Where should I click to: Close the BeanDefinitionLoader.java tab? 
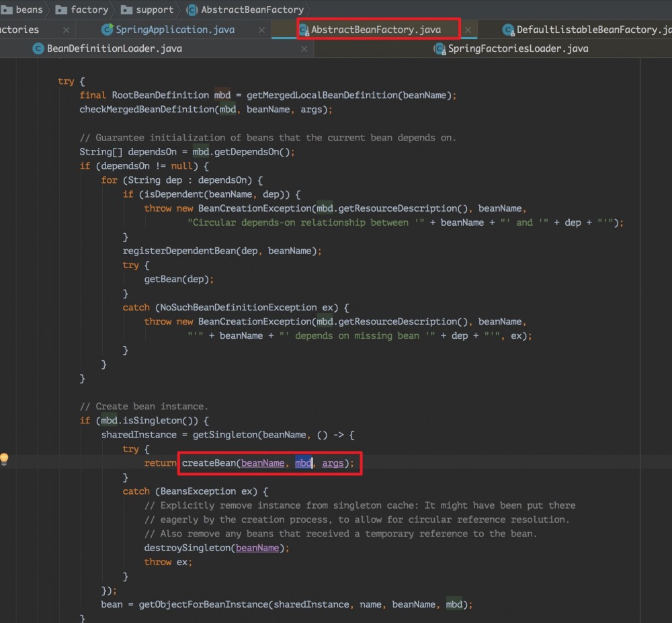point(305,49)
